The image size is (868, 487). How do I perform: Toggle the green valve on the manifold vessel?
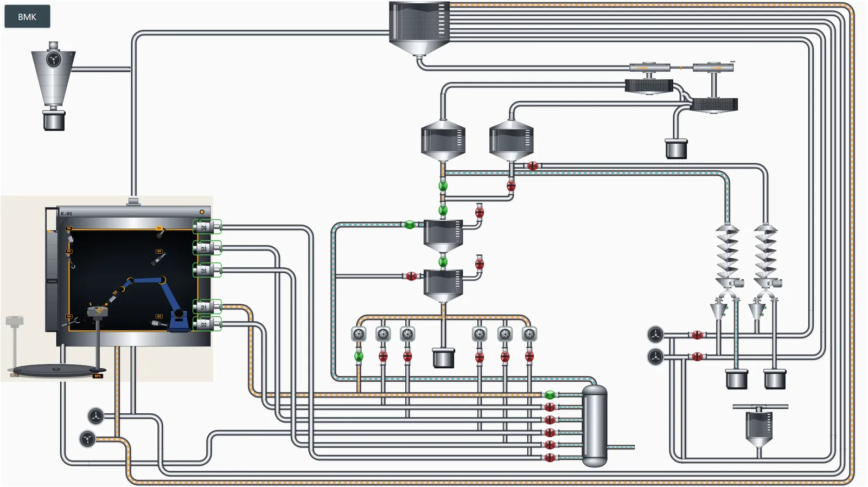coord(550,395)
